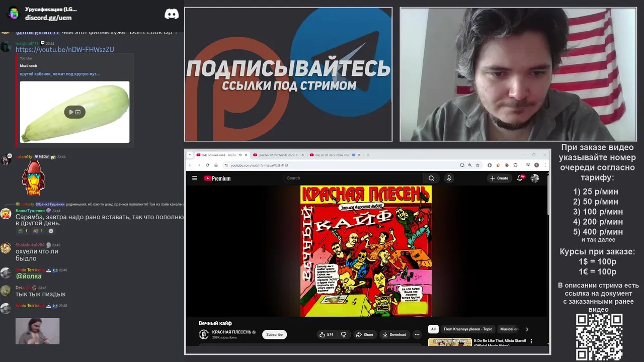644x362 pixels.
Task: Click the QR code on the overlay
Action: tap(599, 337)
